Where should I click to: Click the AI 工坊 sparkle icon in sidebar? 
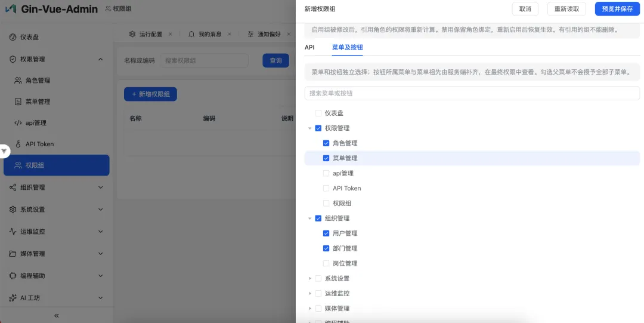click(x=13, y=297)
